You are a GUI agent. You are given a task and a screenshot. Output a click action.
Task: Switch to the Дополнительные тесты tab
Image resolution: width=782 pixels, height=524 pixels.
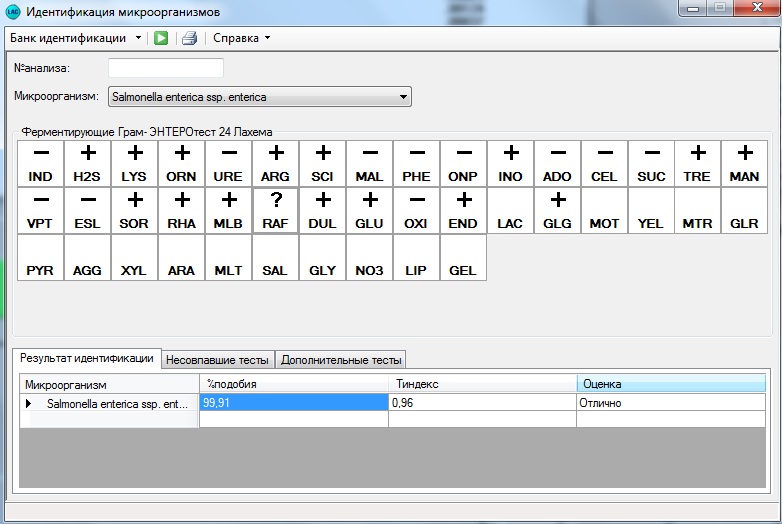pos(341,359)
